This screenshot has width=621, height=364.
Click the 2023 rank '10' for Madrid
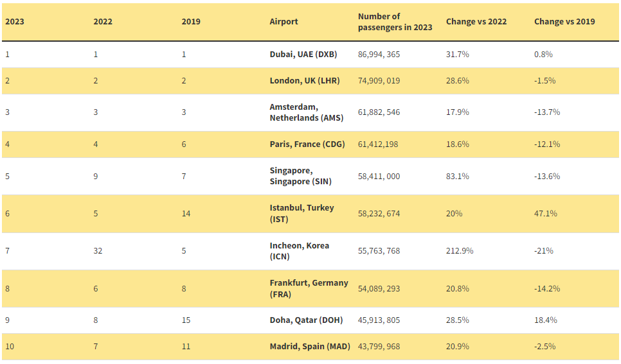click(10, 347)
